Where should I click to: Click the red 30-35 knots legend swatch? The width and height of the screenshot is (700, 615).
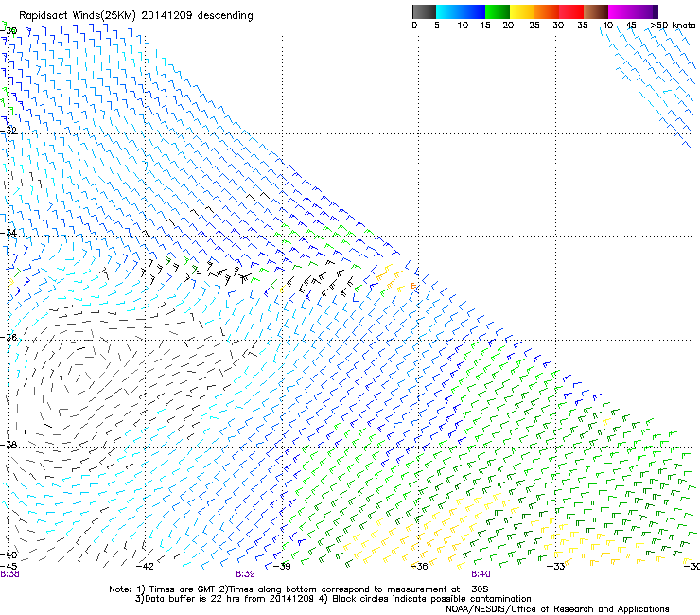pyautogui.click(x=571, y=11)
